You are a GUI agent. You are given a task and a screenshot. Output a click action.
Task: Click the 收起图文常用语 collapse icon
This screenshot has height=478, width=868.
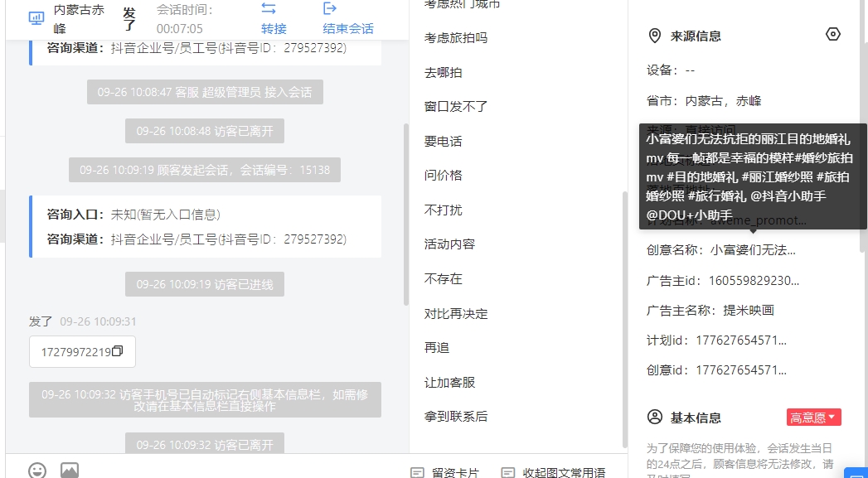[507, 473]
